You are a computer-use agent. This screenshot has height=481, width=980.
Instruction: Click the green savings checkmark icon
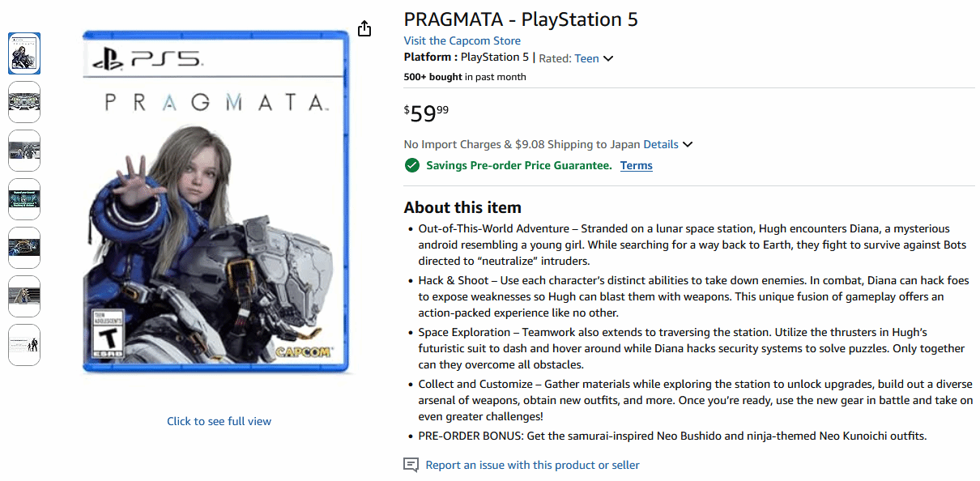[411, 165]
